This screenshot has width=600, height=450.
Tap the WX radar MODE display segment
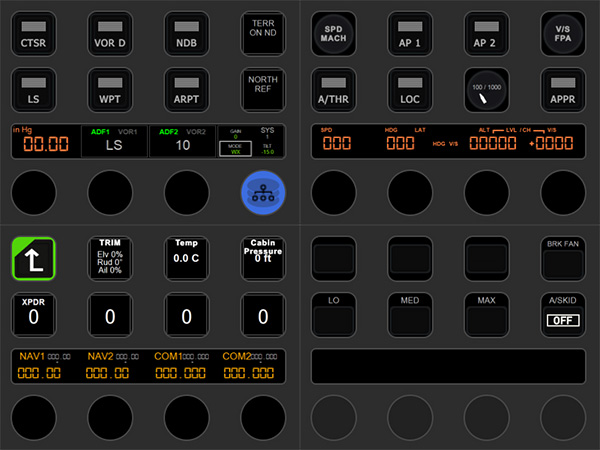[x=235, y=149]
